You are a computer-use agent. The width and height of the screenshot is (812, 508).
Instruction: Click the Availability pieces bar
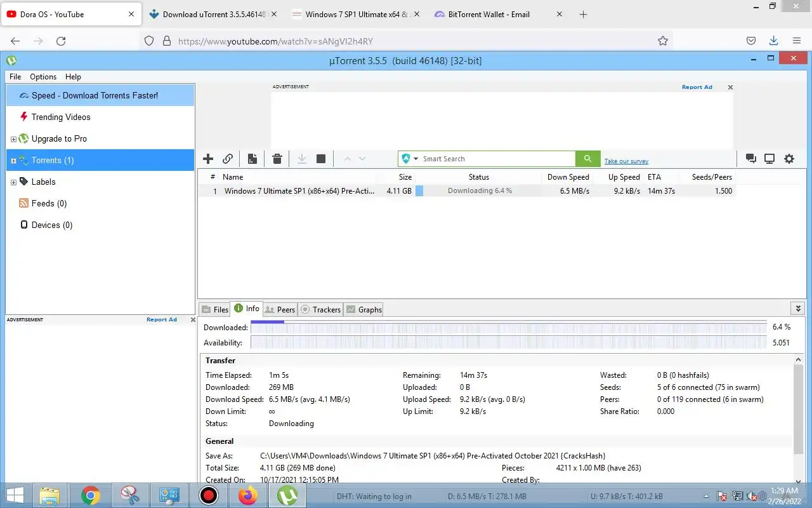click(509, 342)
